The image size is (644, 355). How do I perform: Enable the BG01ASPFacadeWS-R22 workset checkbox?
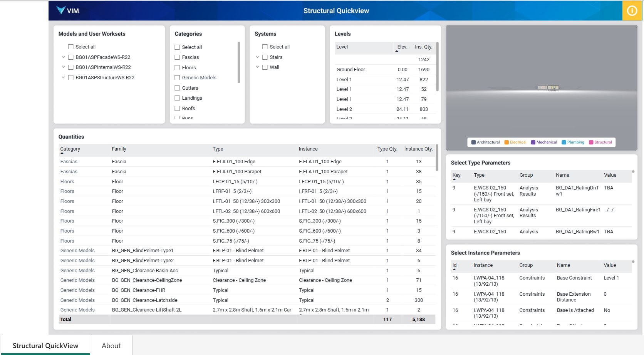coord(71,57)
